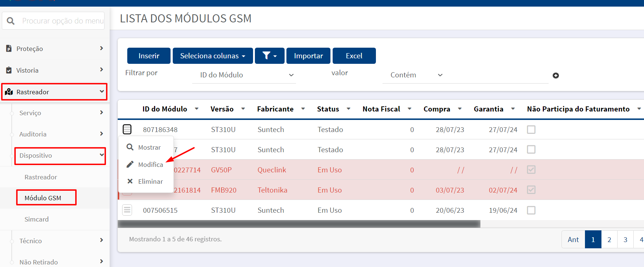The image size is (644, 267).
Task: Click module ID 807186348
Action: tap(160, 129)
